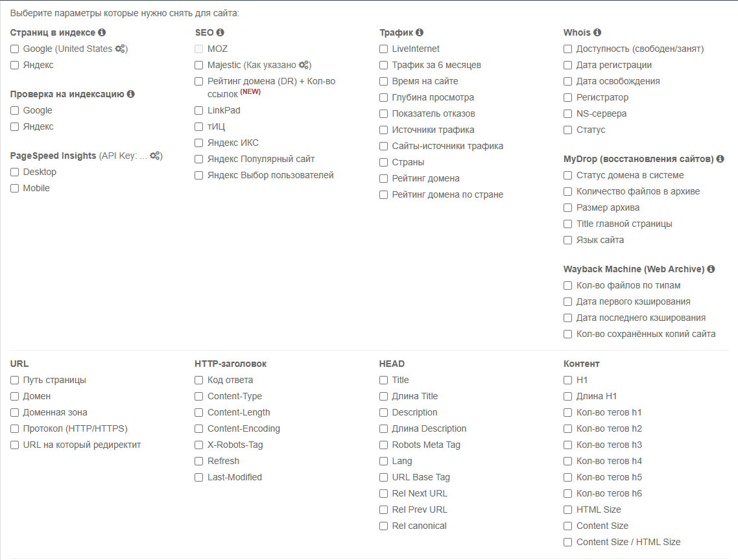Tick the Дата регистрации checkbox
738x560 pixels.
click(568, 65)
